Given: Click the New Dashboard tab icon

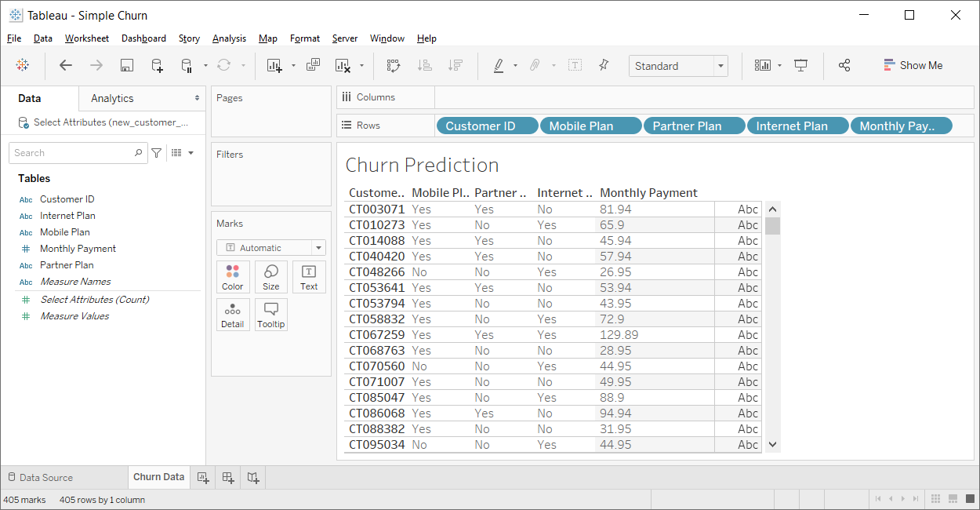Looking at the screenshot, I should [x=228, y=477].
